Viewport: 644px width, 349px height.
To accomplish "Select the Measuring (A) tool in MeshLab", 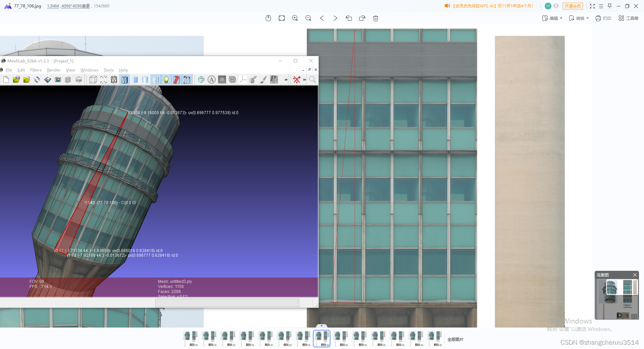I will point(212,80).
